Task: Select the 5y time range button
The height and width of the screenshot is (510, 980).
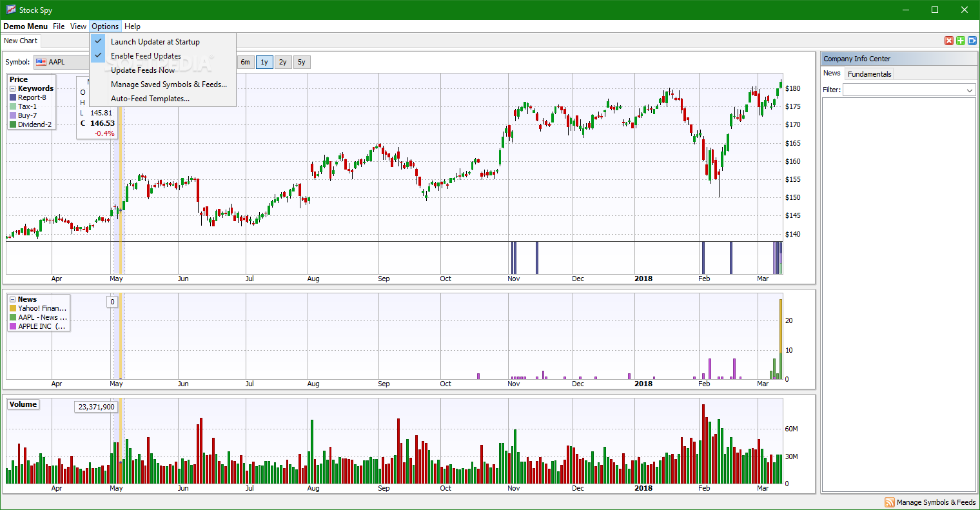Action: [302, 63]
